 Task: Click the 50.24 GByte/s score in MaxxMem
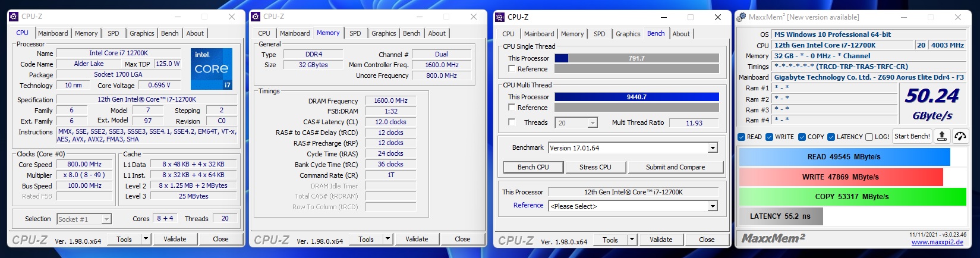tap(932, 102)
